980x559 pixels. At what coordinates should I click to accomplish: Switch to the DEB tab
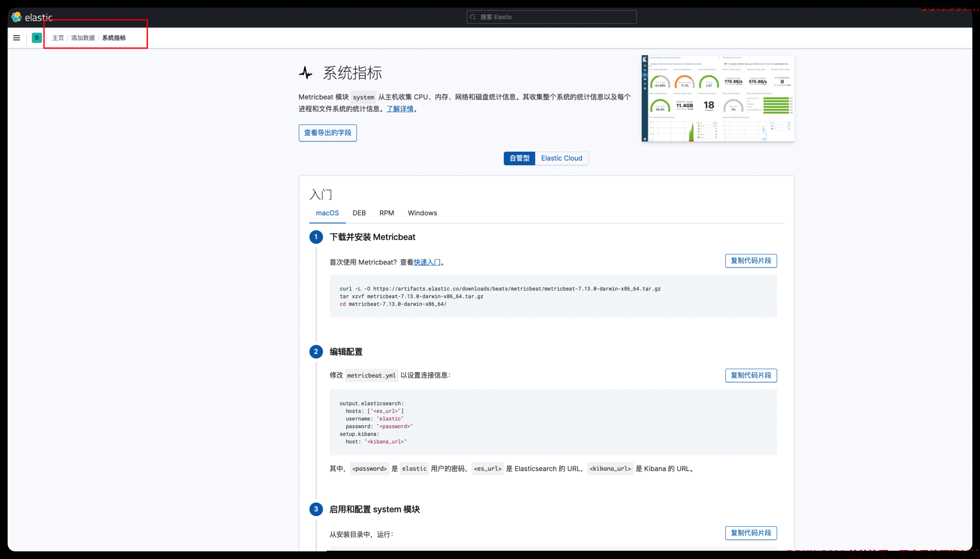click(359, 213)
